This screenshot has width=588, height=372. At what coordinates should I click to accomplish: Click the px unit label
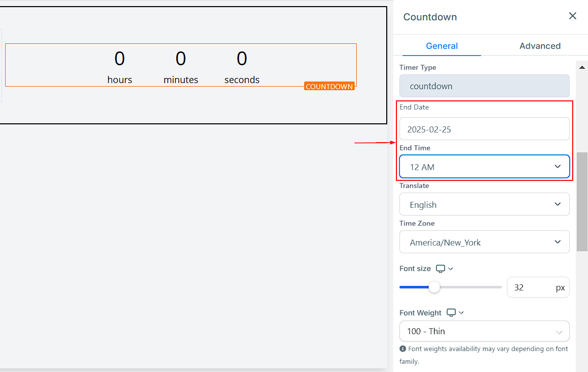pos(560,287)
